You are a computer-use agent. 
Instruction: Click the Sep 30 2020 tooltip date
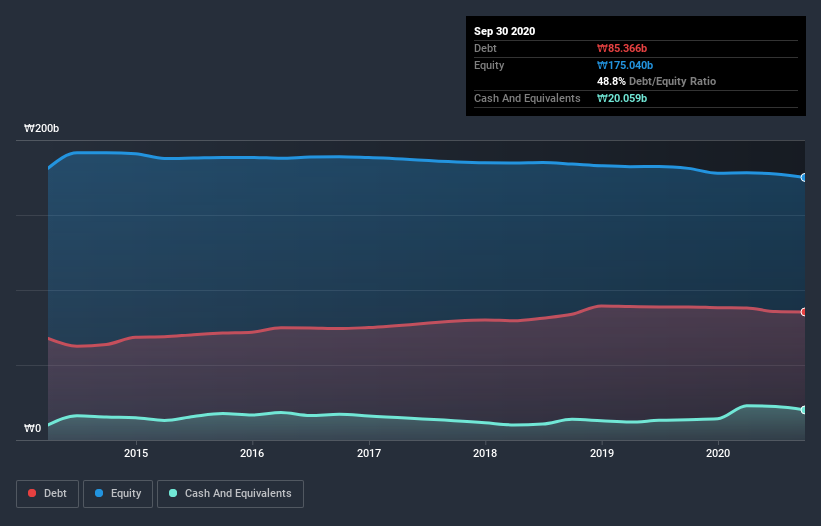tap(504, 31)
